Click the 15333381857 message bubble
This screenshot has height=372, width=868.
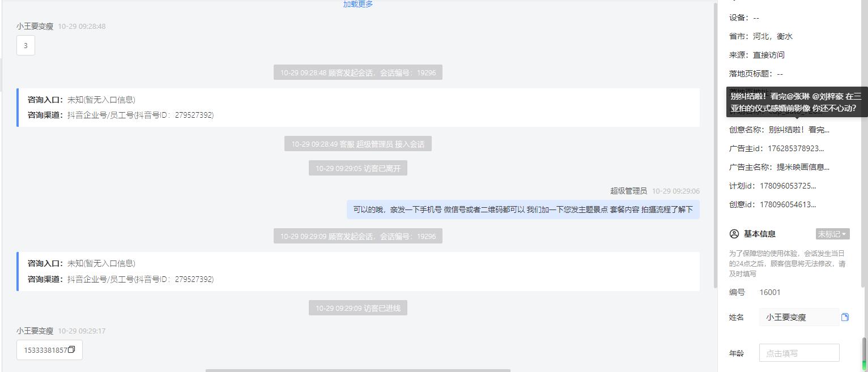tap(49, 350)
